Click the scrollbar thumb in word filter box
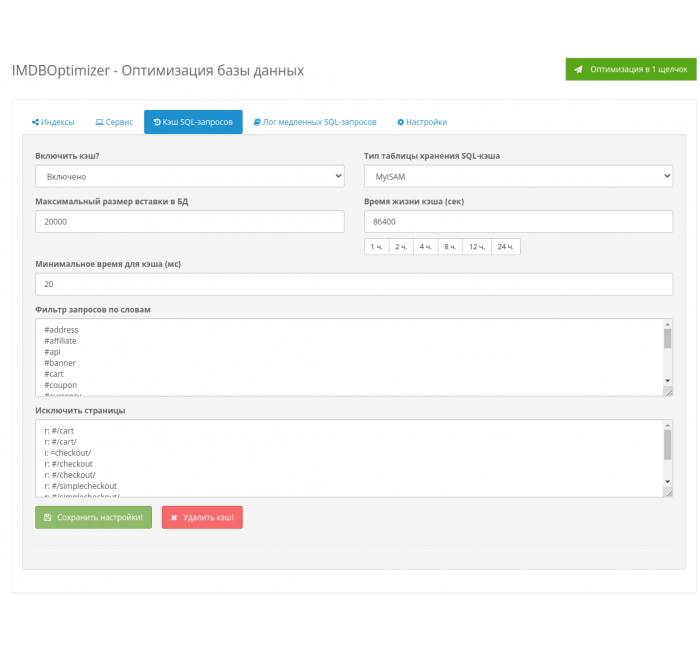Image resolution: width=700 pixels, height=650 pixels. (x=667, y=339)
